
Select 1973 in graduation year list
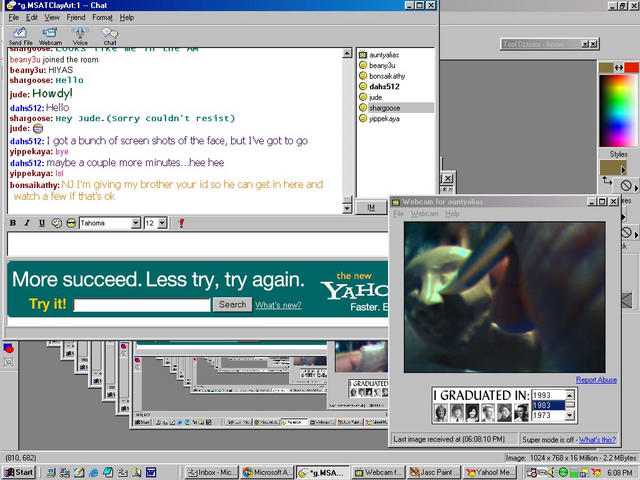548,415
